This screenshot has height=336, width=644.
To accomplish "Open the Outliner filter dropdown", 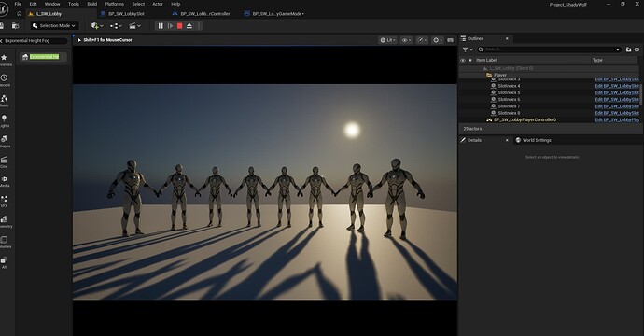I will [468, 49].
